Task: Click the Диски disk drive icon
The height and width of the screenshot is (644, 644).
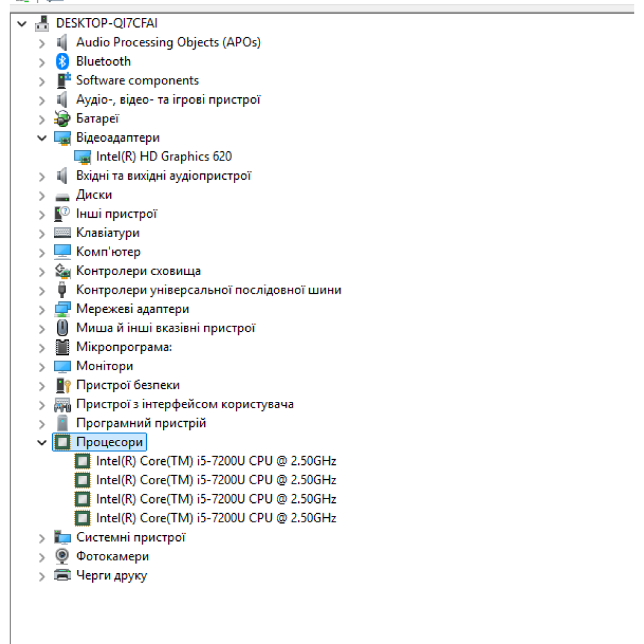Action: click(62, 196)
